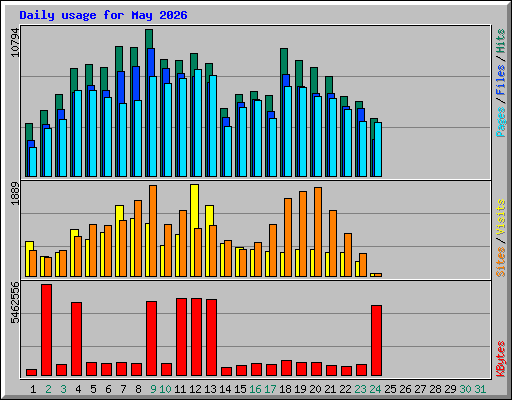Select day label 25 on the x-axis
This screenshot has height=400, width=512.
[390, 389]
